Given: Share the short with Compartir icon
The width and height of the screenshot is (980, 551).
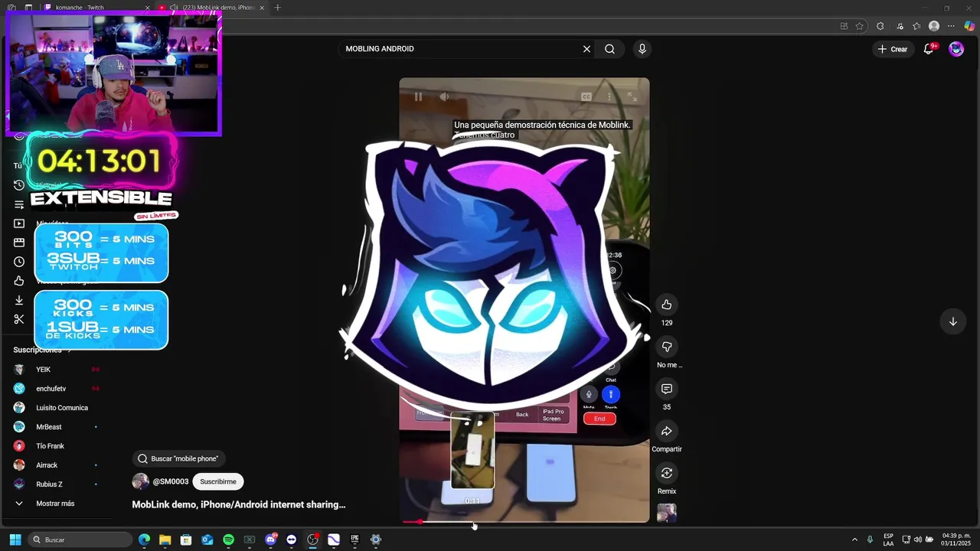Looking at the screenshot, I should point(667,431).
